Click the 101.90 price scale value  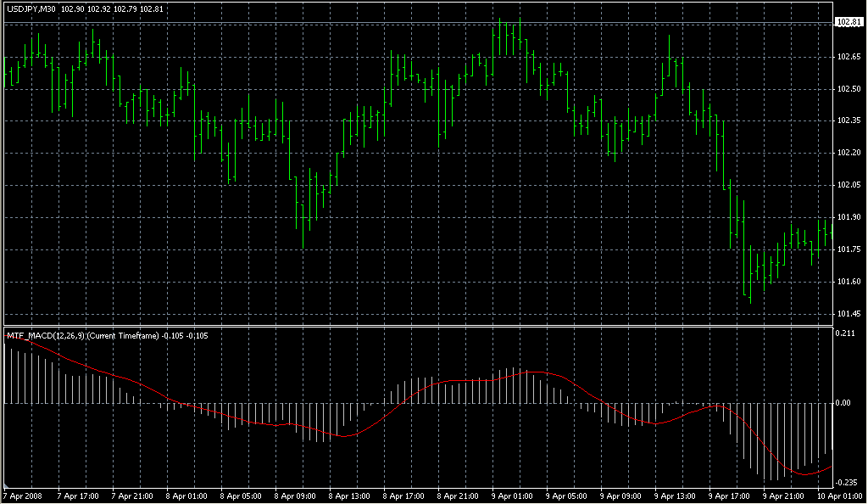point(848,217)
